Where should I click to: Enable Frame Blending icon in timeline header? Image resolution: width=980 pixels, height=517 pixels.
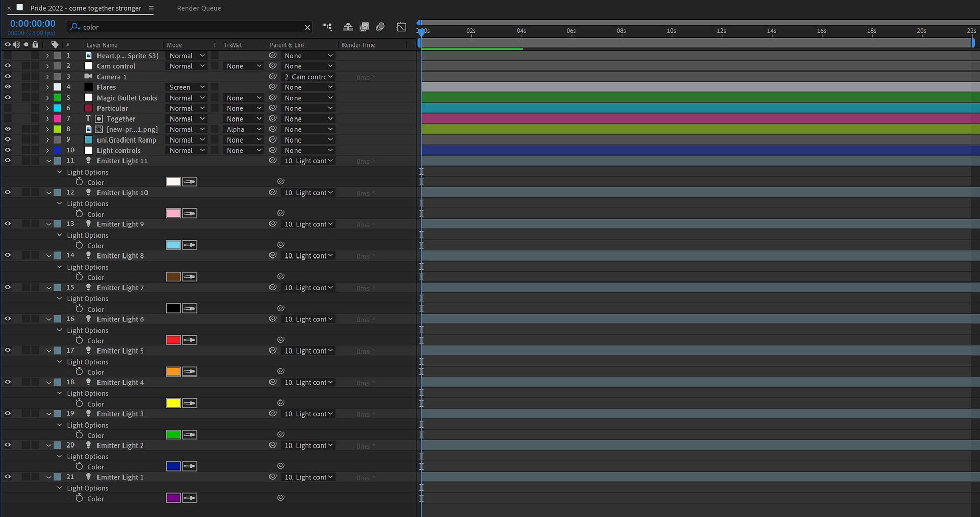coord(364,27)
